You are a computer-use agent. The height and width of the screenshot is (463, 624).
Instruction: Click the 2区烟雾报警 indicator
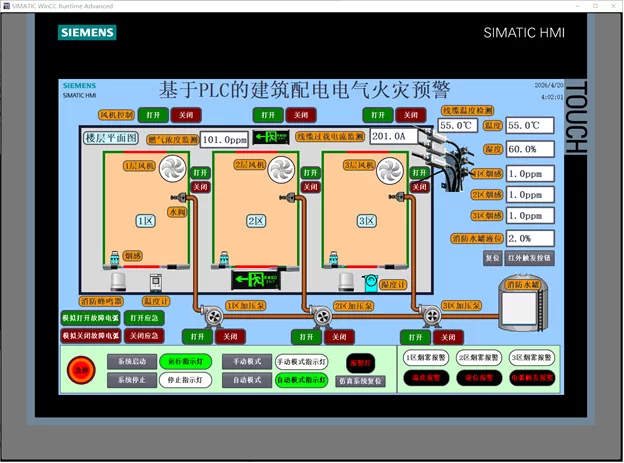click(x=479, y=358)
